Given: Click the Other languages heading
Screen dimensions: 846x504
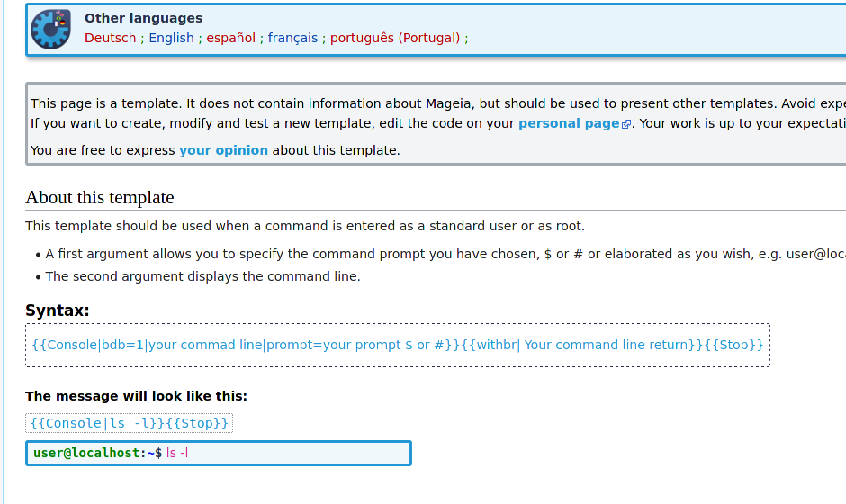Looking at the screenshot, I should click(x=143, y=18).
